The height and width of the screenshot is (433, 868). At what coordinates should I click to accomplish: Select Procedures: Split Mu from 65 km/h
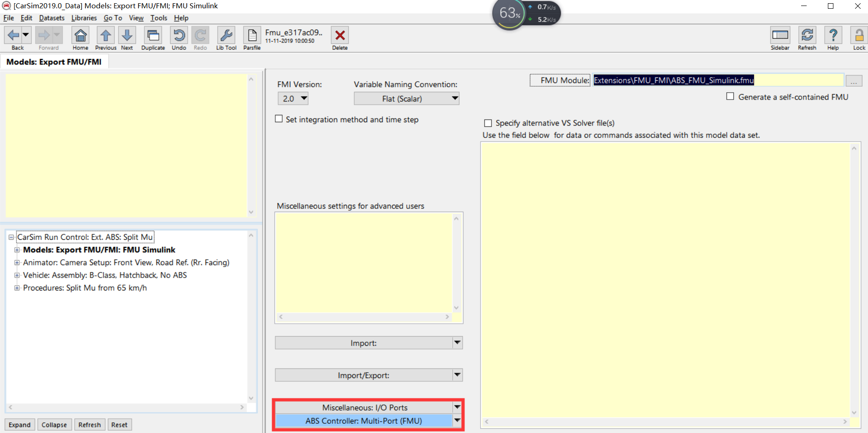[85, 288]
